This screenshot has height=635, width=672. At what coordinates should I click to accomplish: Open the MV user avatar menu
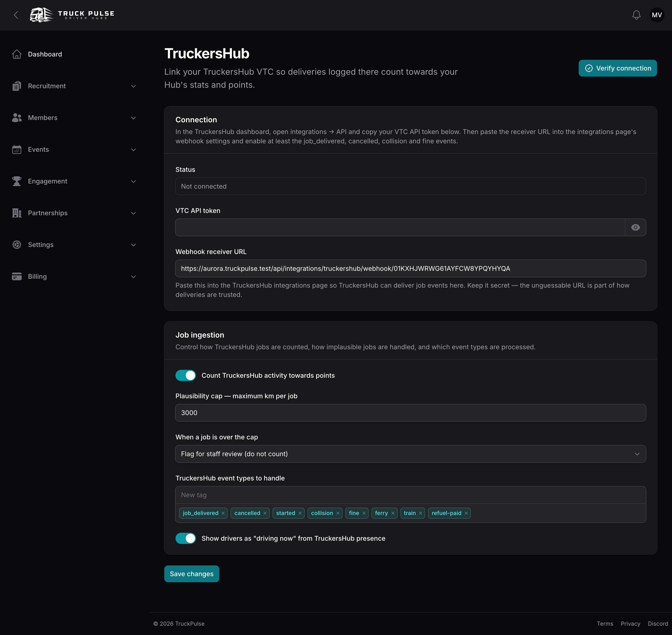657,15
